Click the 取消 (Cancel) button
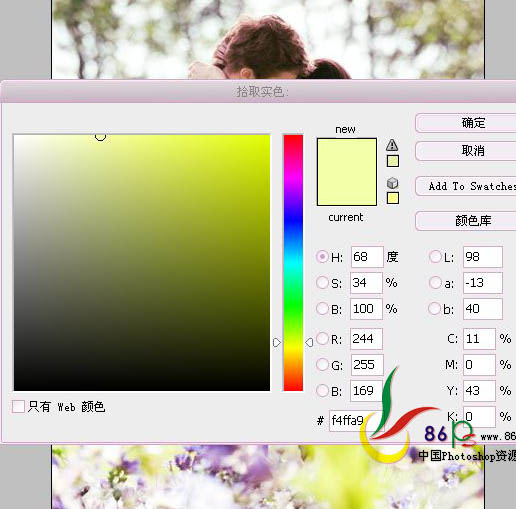 (x=466, y=151)
